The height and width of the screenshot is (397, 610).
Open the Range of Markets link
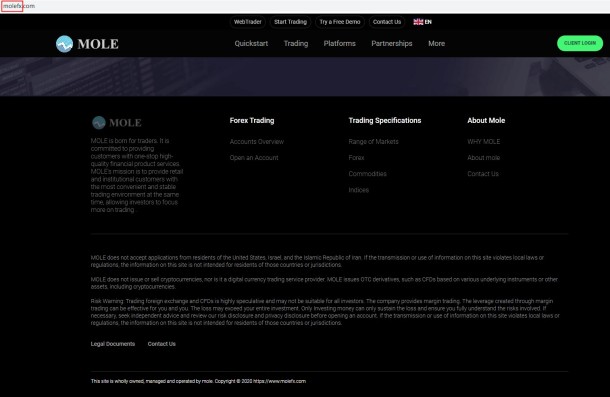click(373, 142)
